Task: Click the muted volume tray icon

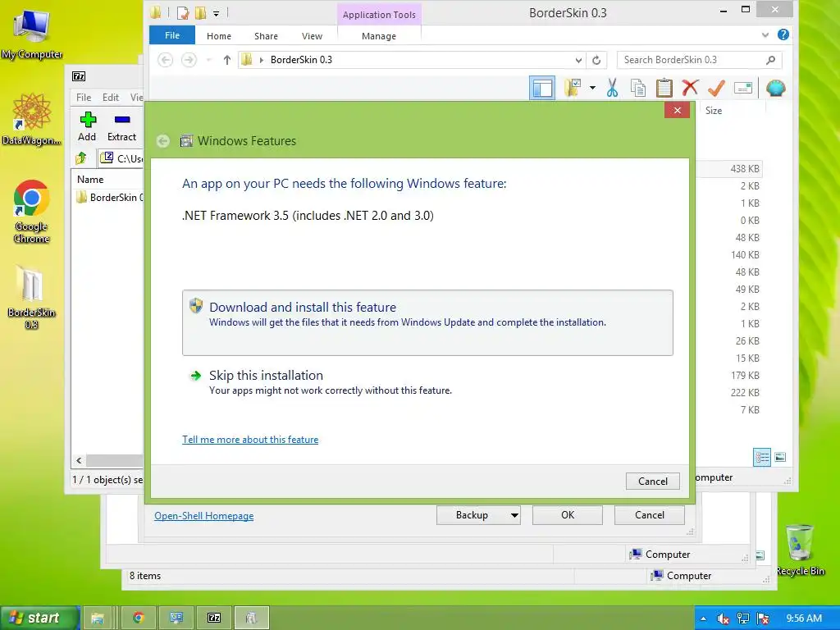Action: click(x=723, y=619)
